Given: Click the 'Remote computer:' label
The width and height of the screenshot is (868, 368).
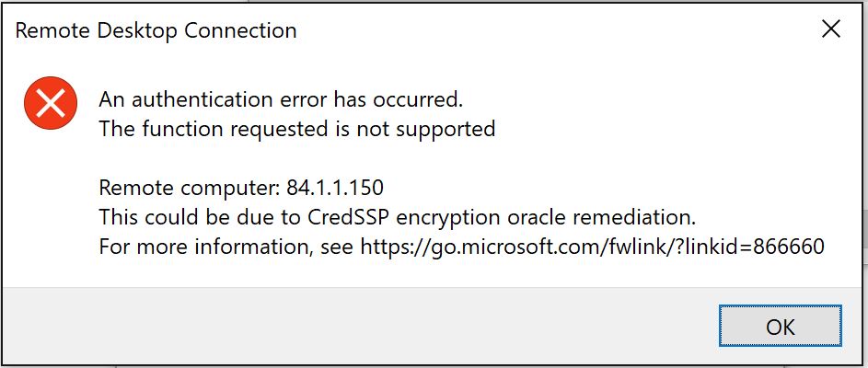Looking at the screenshot, I should [x=190, y=189].
